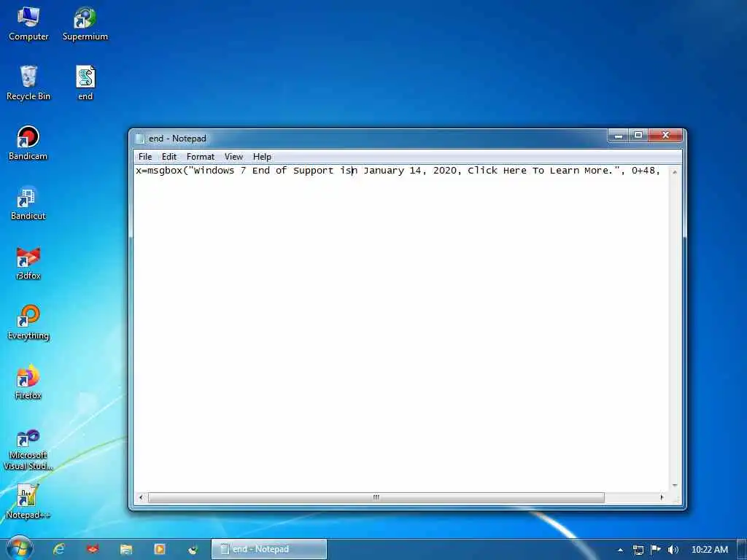Select the Microsoft Visual Studio shortcut

click(x=28, y=449)
